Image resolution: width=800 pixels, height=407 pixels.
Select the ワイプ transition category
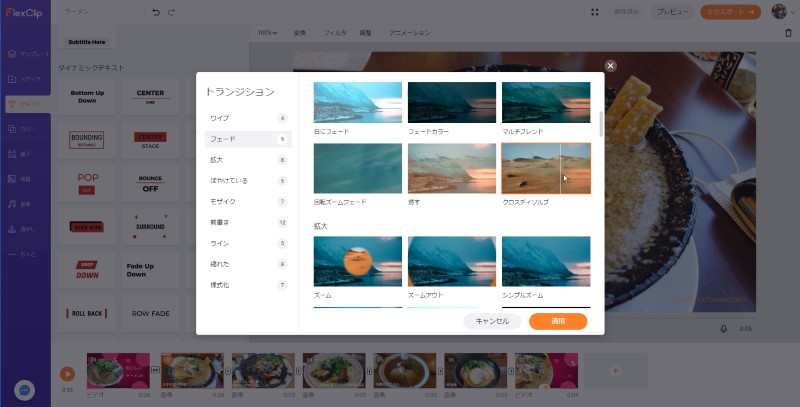click(x=248, y=118)
